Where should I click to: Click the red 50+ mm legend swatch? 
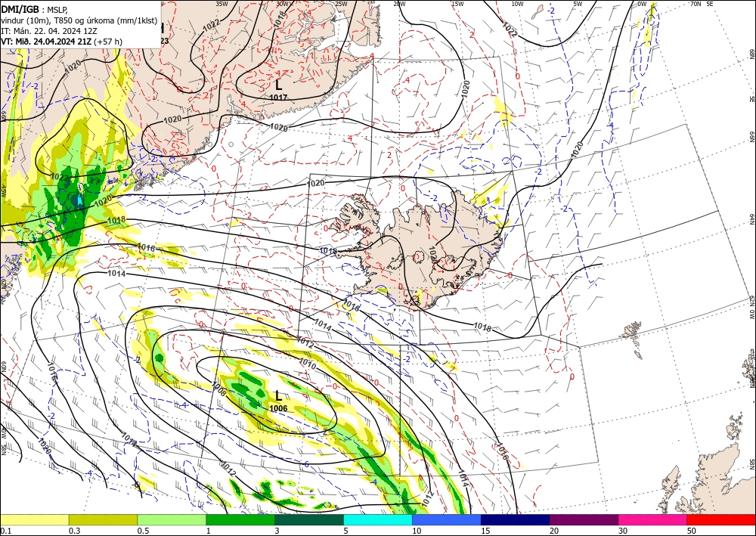[721, 519]
